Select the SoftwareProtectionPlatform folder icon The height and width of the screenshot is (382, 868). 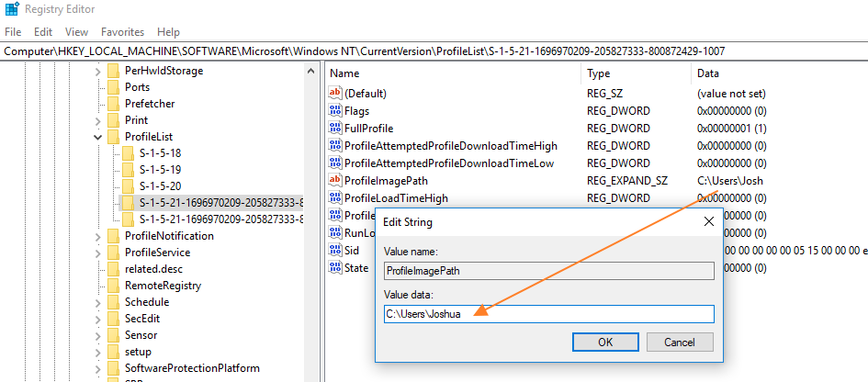click(x=114, y=368)
